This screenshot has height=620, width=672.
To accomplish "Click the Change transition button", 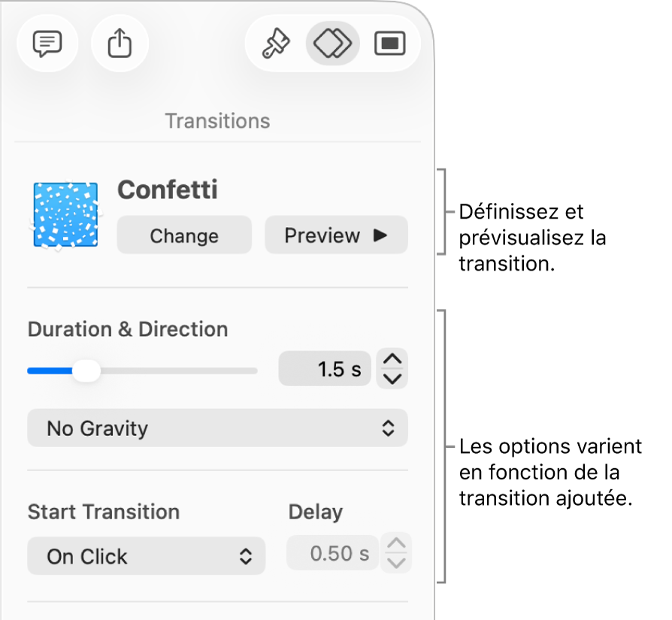I will (184, 236).
